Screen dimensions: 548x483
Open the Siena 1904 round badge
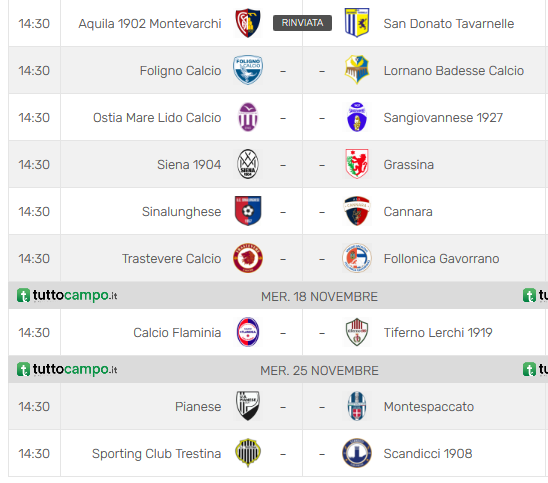[x=248, y=164]
